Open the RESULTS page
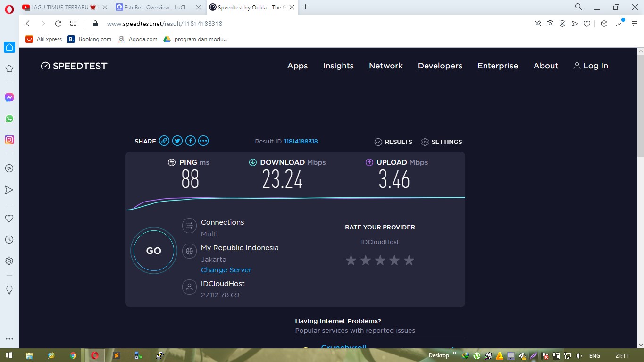The width and height of the screenshot is (644, 362). click(x=393, y=142)
